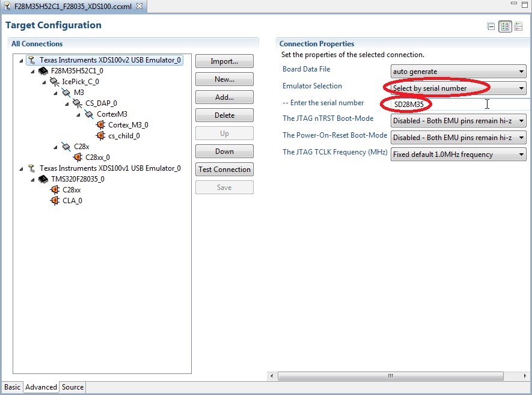Click the Emulator Selection label
This screenshot has height=395, width=532.
point(312,86)
